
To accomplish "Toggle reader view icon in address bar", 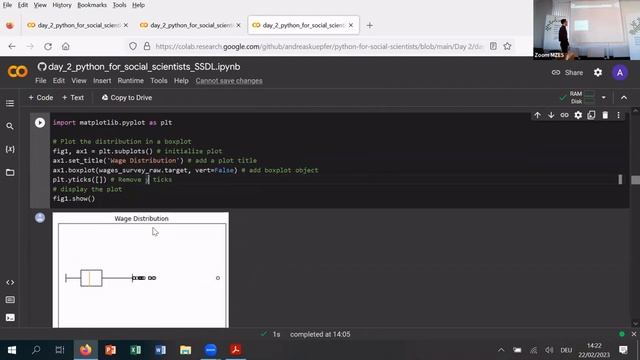I will 493,46.
